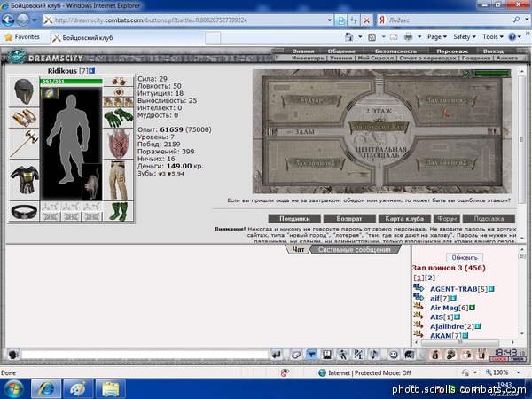The height and width of the screenshot is (399, 532).
Task: Send chat message with the enter arrow icon
Action: pos(276,355)
